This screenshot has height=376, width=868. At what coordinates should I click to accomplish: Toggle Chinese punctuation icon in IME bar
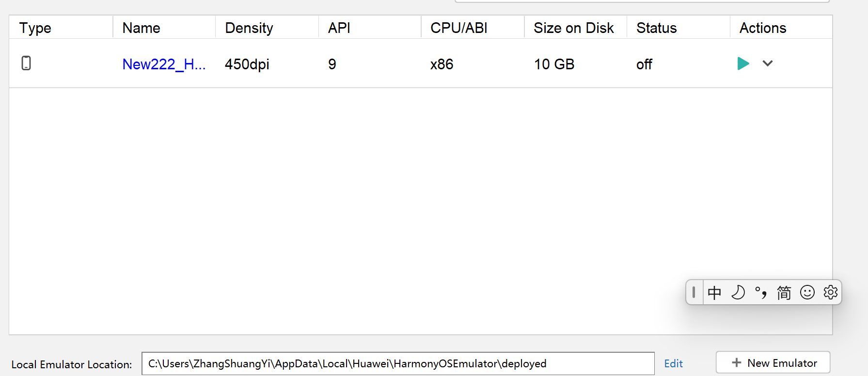[x=761, y=293]
